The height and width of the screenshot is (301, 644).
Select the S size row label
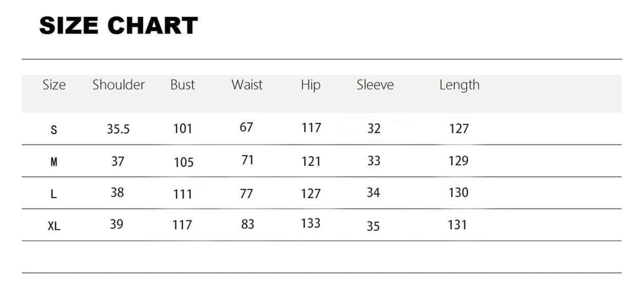pos(54,130)
